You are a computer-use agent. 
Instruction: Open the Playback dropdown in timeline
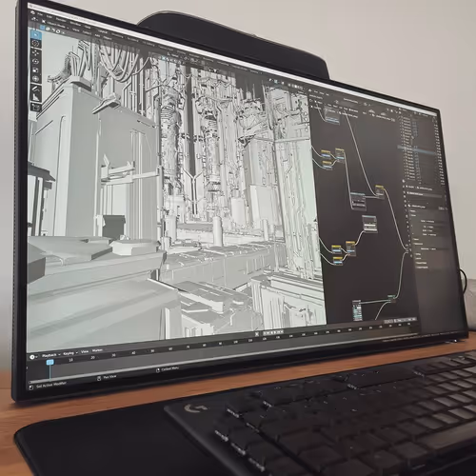[50, 355]
